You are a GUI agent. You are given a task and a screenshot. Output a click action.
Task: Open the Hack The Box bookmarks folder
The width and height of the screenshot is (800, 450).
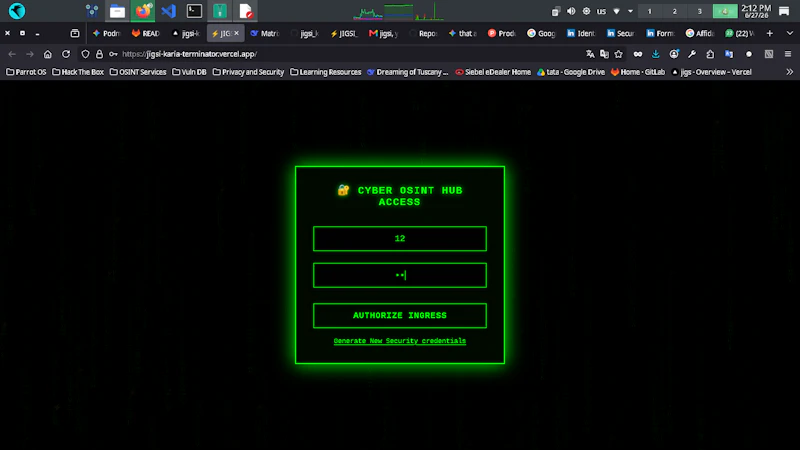(x=78, y=72)
